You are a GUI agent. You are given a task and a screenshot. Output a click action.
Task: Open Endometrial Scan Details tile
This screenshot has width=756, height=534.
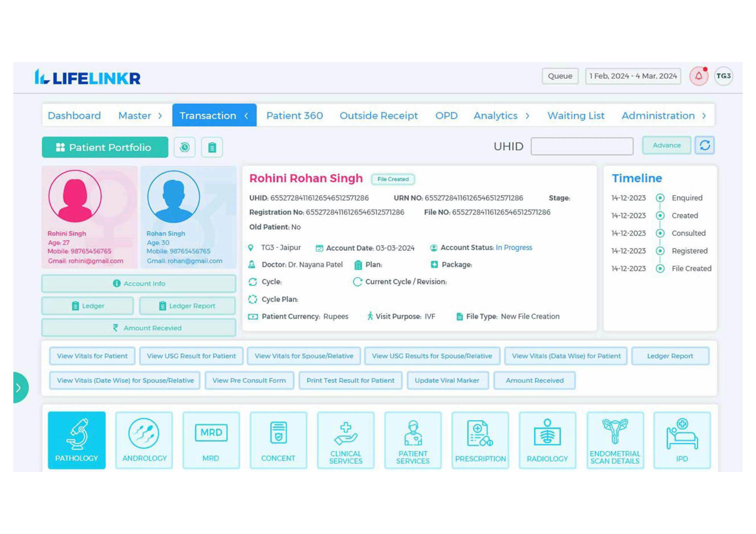615,440
